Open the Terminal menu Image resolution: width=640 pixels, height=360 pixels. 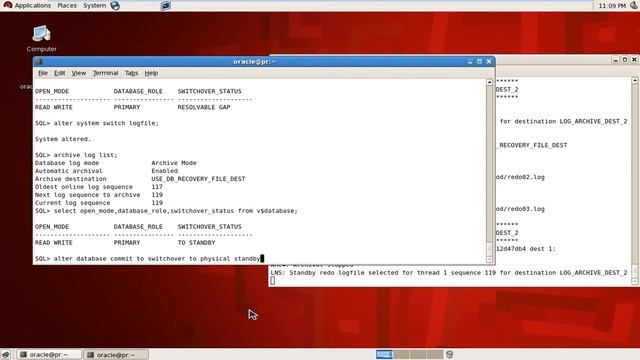105,73
